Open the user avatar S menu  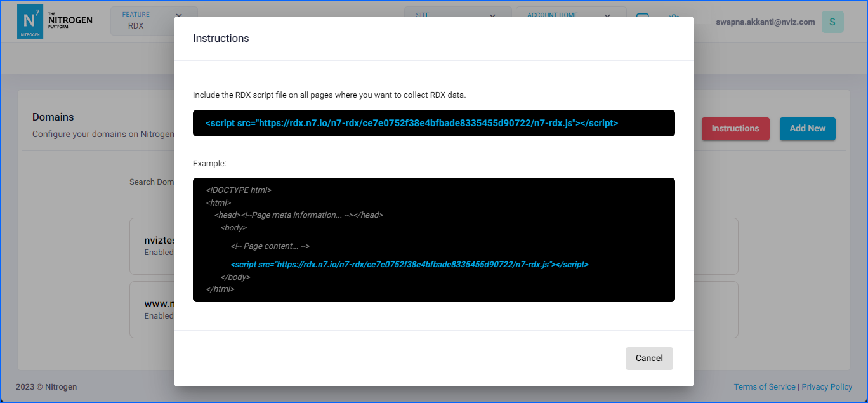pos(832,22)
